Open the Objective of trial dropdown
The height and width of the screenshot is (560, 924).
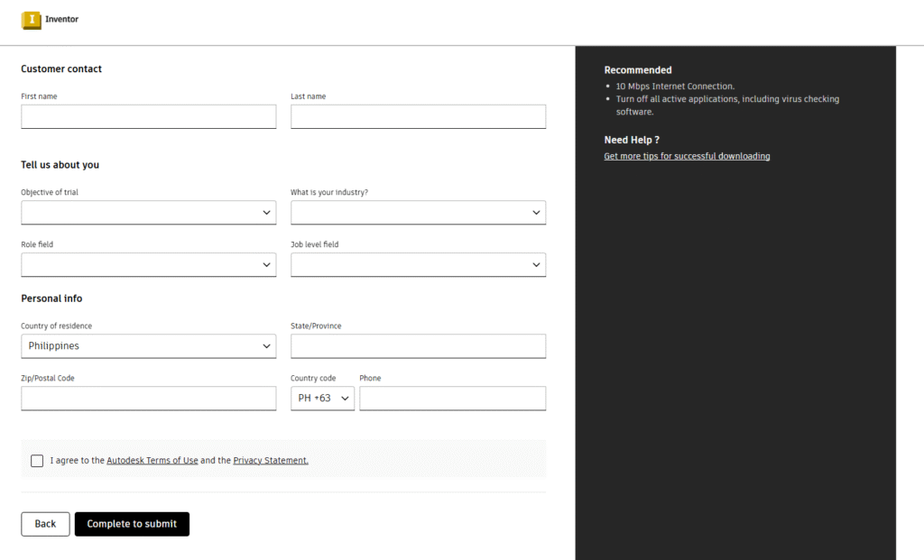[148, 213]
